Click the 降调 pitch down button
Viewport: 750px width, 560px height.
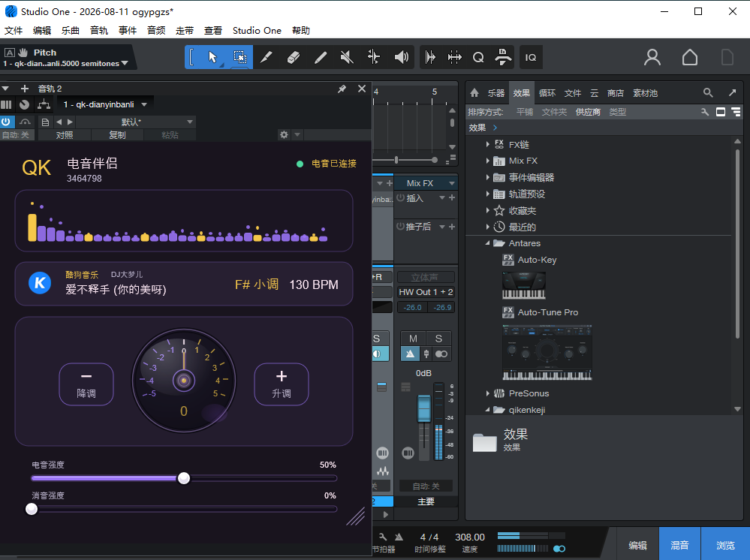86,384
